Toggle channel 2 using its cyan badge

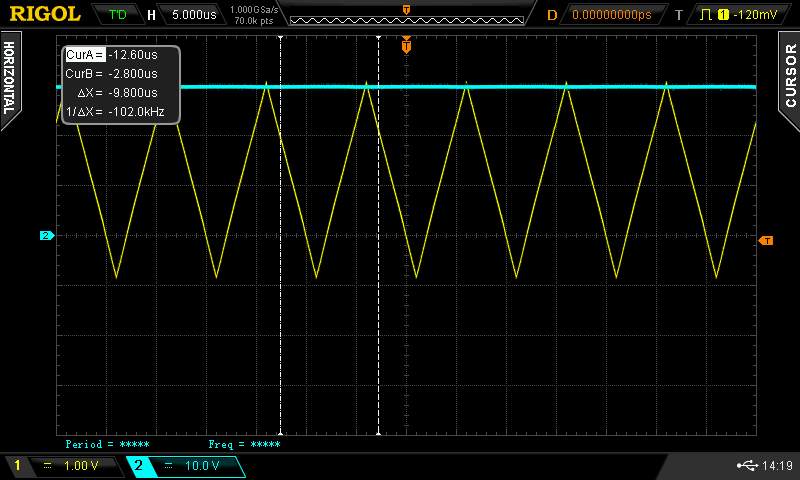[138, 466]
